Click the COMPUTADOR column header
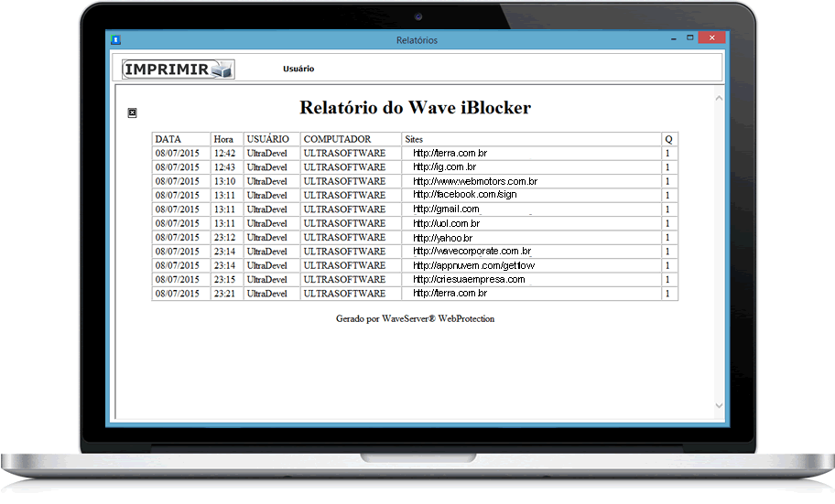Image resolution: width=835 pixels, height=504 pixels. (x=337, y=139)
